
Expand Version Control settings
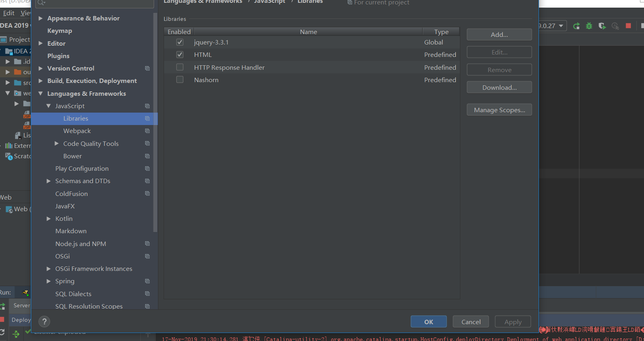[x=41, y=69]
